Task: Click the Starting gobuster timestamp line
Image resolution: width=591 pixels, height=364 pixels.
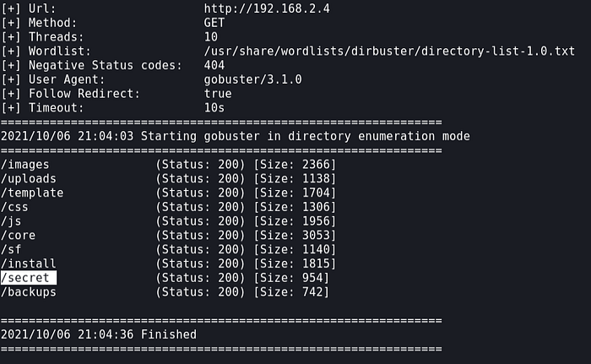Action: tap(236, 136)
